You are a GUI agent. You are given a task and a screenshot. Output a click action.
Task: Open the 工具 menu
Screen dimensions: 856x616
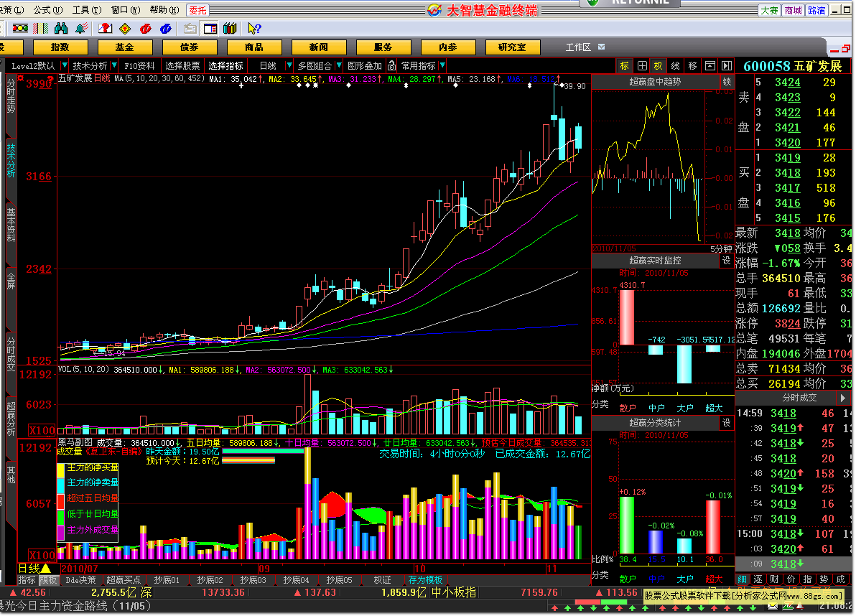[87, 10]
